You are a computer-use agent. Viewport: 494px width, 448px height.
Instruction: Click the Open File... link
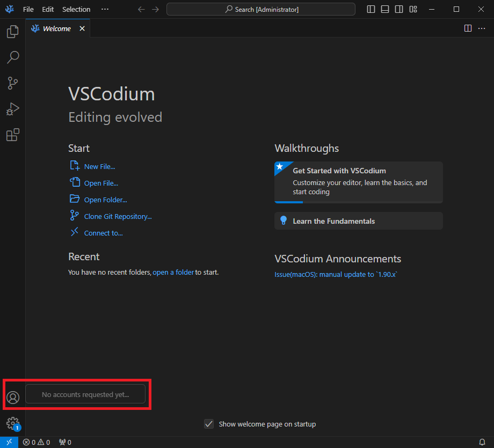coord(101,183)
